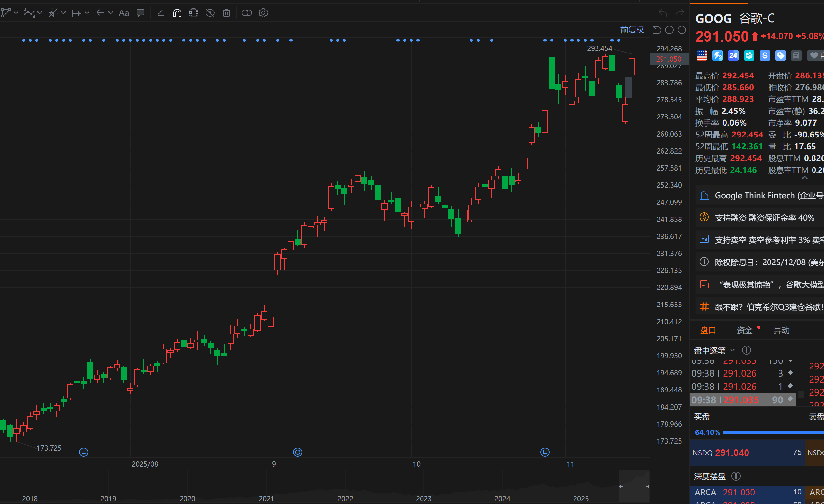Viewport: 824px width, 504px height.
Task: Collapse the quote details chevron arrow
Action: (x=805, y=178)
